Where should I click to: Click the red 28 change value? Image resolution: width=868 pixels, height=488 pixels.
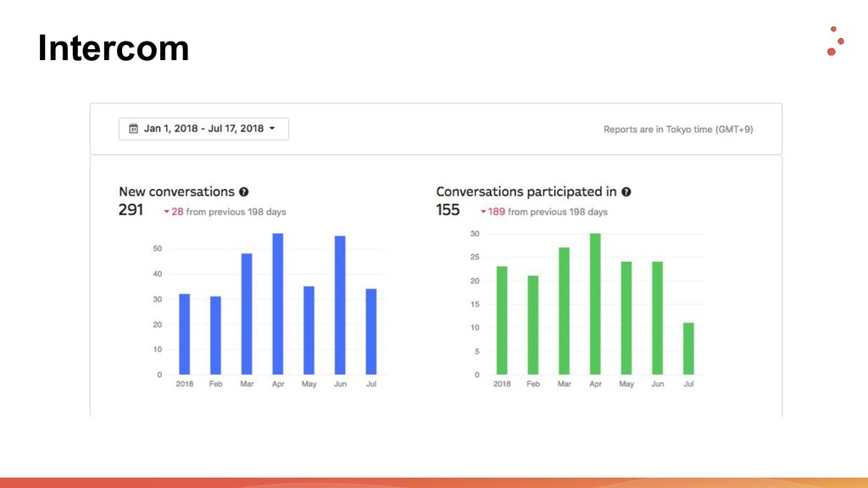[177, 212]
